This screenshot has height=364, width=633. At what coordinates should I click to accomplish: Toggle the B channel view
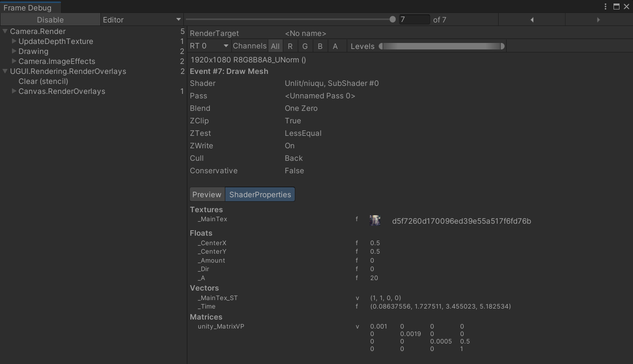320,46
